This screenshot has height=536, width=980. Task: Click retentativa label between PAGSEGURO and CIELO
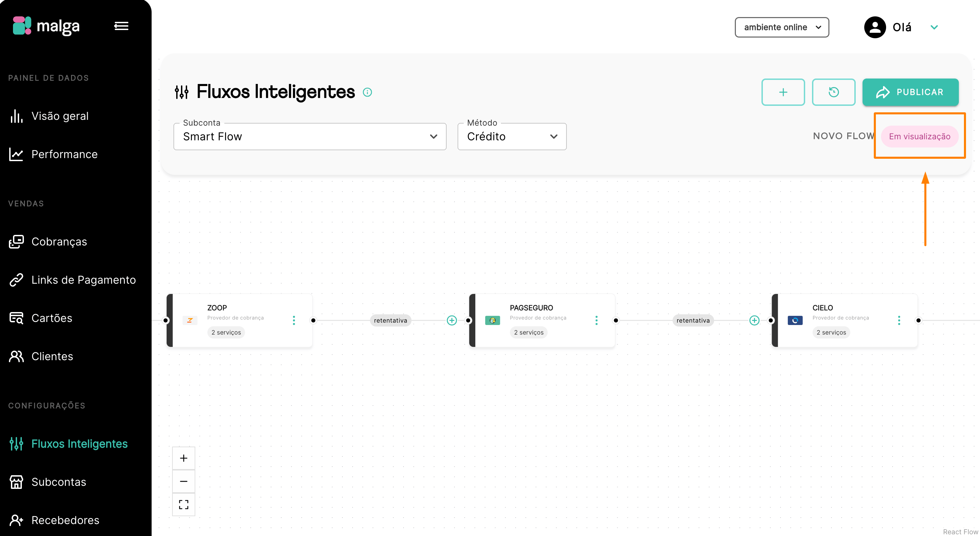693,320
